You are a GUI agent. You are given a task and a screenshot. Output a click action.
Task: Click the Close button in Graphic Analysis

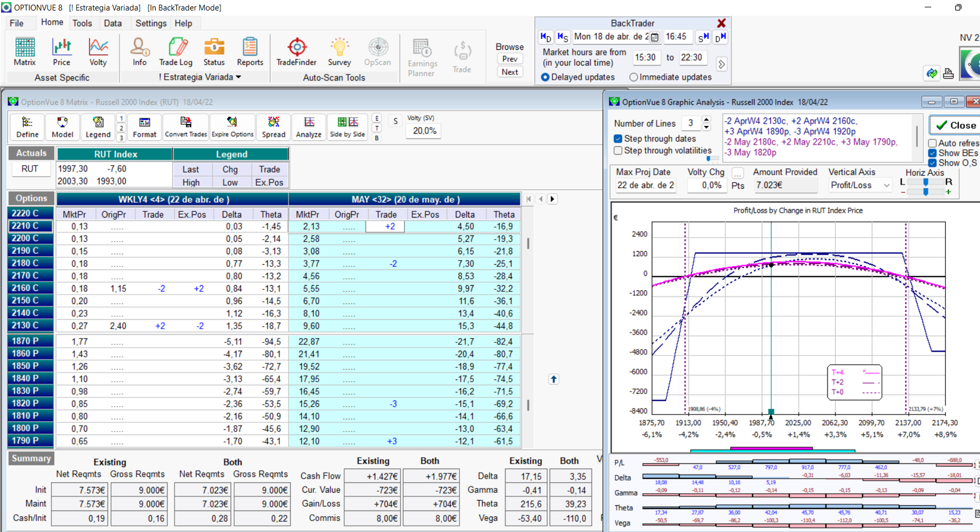tap(955, 125)
